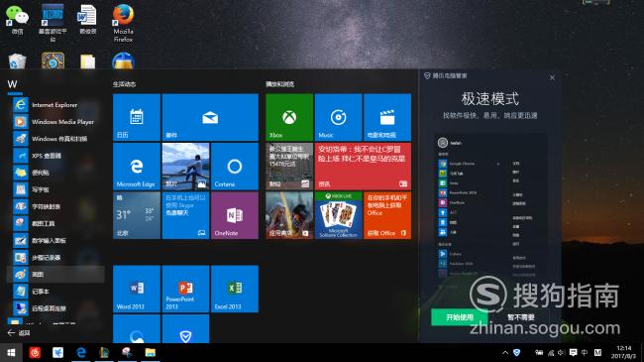Open the Action Center notification icon
This screenshot has height=362, width=644.
tap(574, 352)
